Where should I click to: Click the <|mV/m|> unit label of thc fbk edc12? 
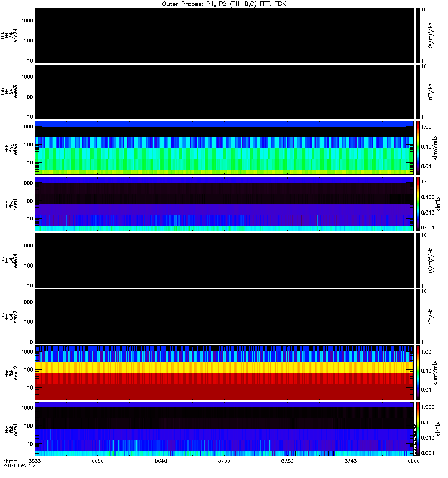(x=435, y=372)
